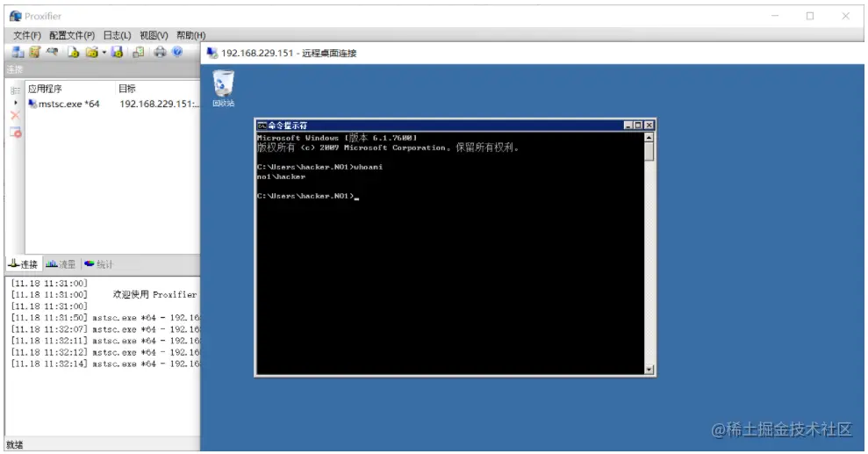Click the 192.168.229.151 - 远程桌面连接 title
Viewport: 868px width, 454px height.
pos(289,54)
